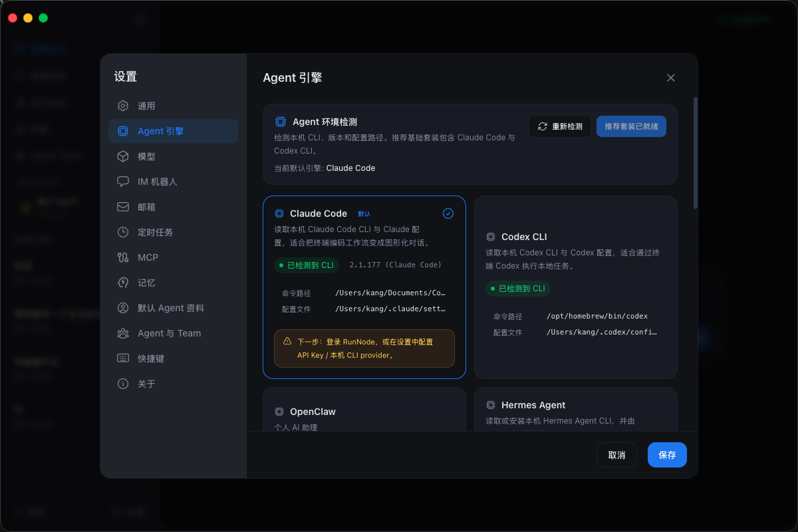798x532 pixels.
Task: Click the 推荐套装已就绪 button
Action: [631, 126]
